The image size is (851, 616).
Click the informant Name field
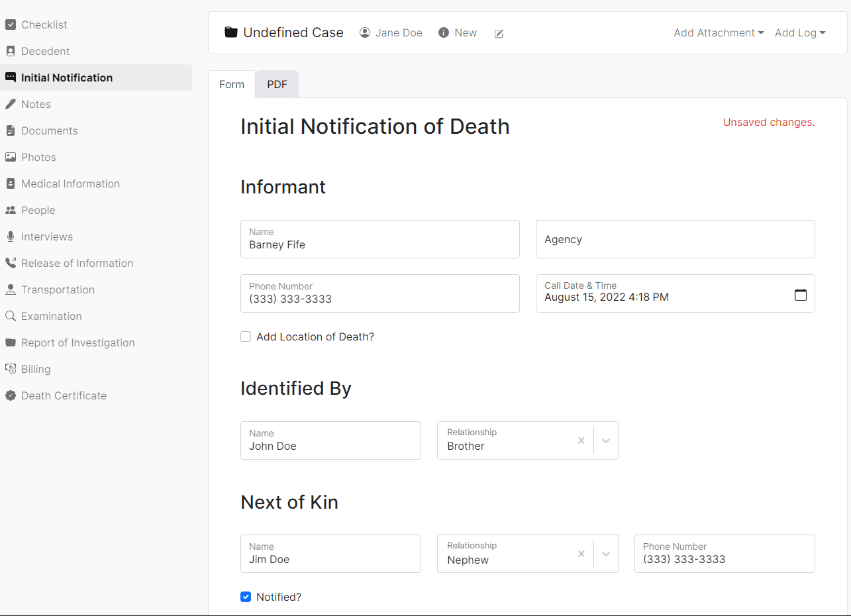point(379,244)
